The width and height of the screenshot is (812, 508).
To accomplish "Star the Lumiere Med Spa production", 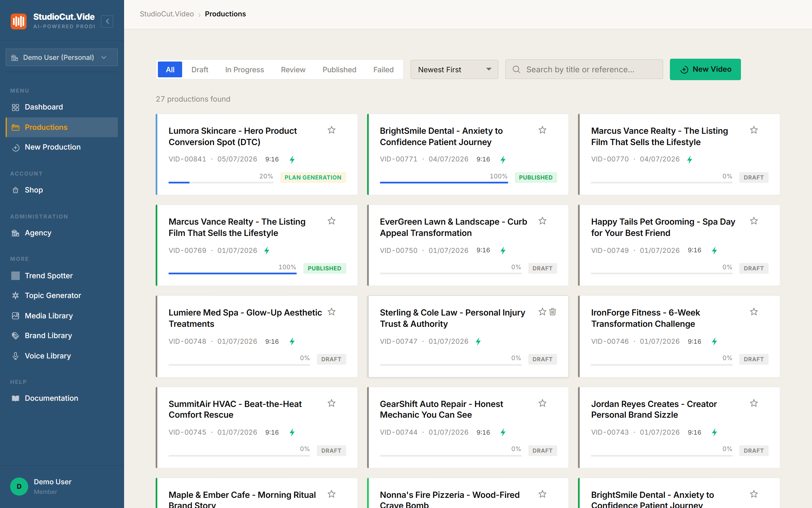I will click(x=332, y=312).
